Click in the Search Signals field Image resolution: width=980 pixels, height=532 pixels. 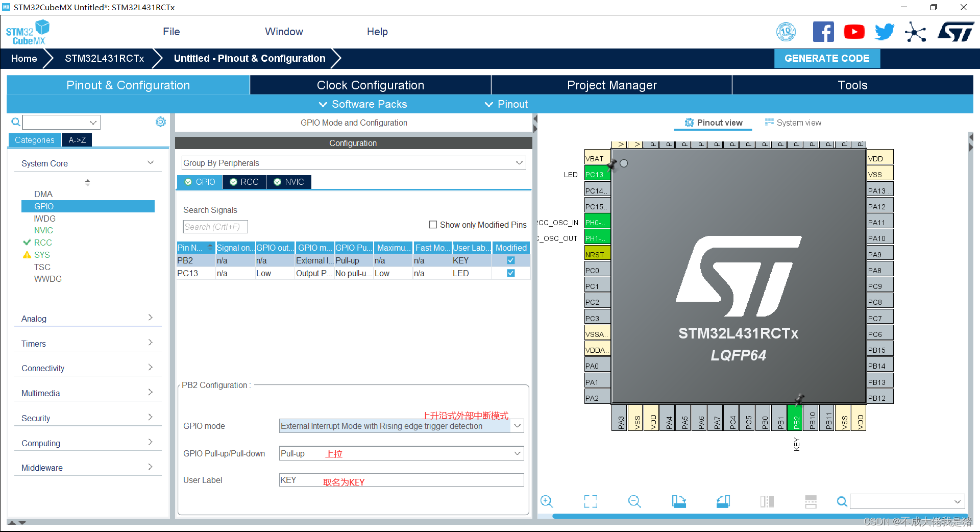[x=215, y=227]
